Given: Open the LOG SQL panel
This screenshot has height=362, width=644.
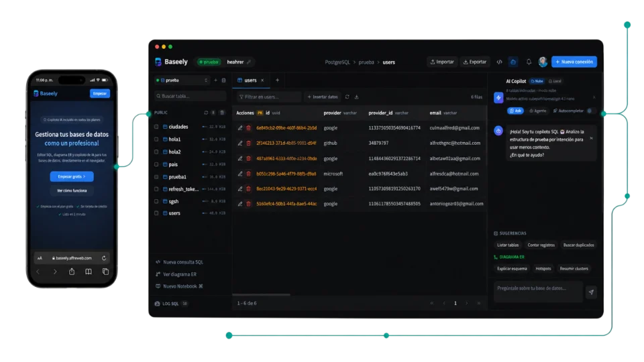Looking at the screenshot, I should (x=171, y=304).
